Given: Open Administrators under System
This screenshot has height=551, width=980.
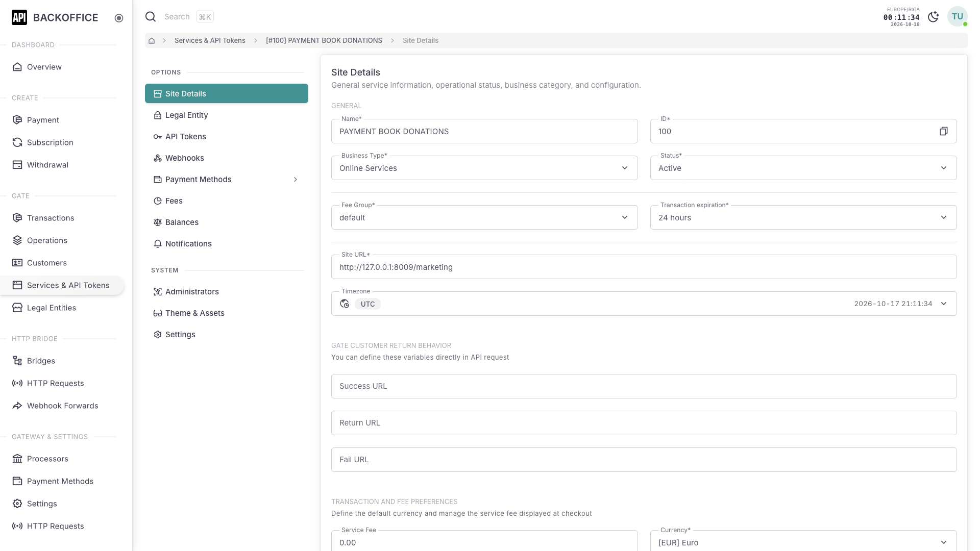Looking at the screenshot, I should pos(227,292).
